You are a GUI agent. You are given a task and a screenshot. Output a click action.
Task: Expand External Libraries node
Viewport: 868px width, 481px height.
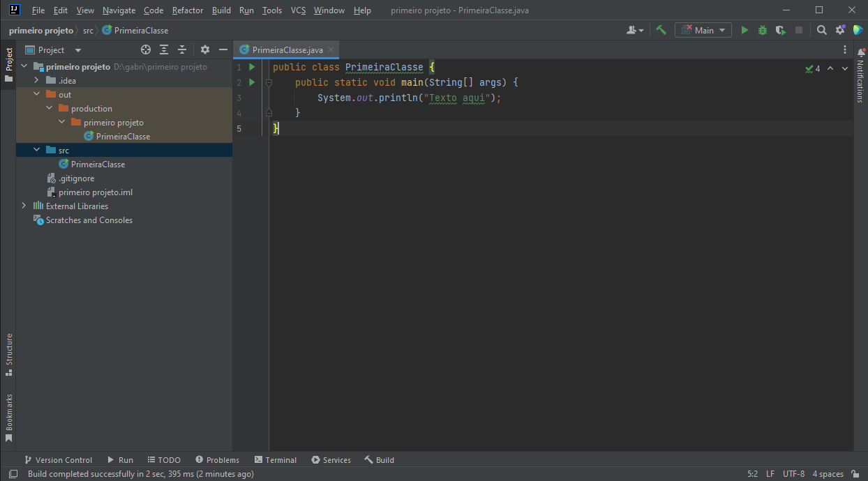(24, 206)
